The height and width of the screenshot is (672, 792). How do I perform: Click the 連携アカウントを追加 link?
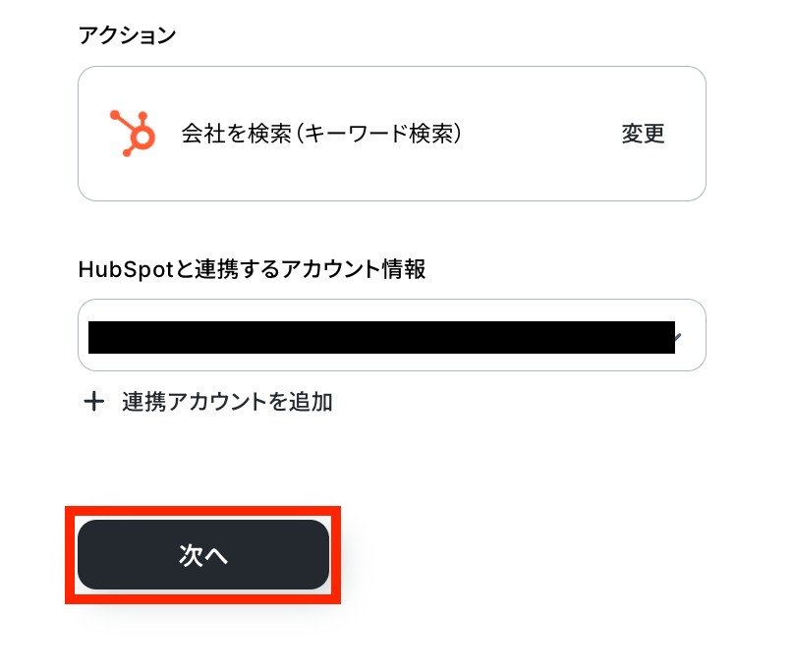point(227,402)
